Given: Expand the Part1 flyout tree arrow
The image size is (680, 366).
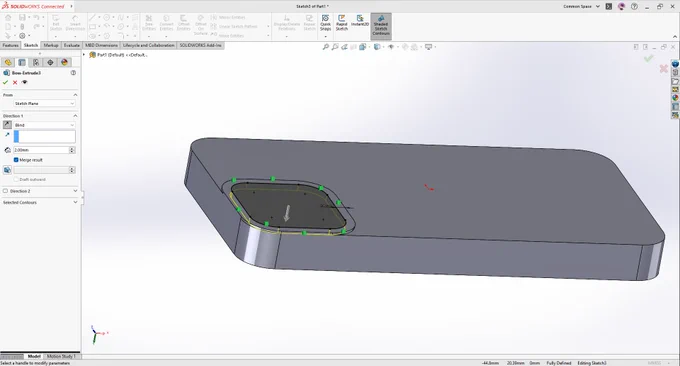Looking at the screenshot, I should (x=84, y=55).
